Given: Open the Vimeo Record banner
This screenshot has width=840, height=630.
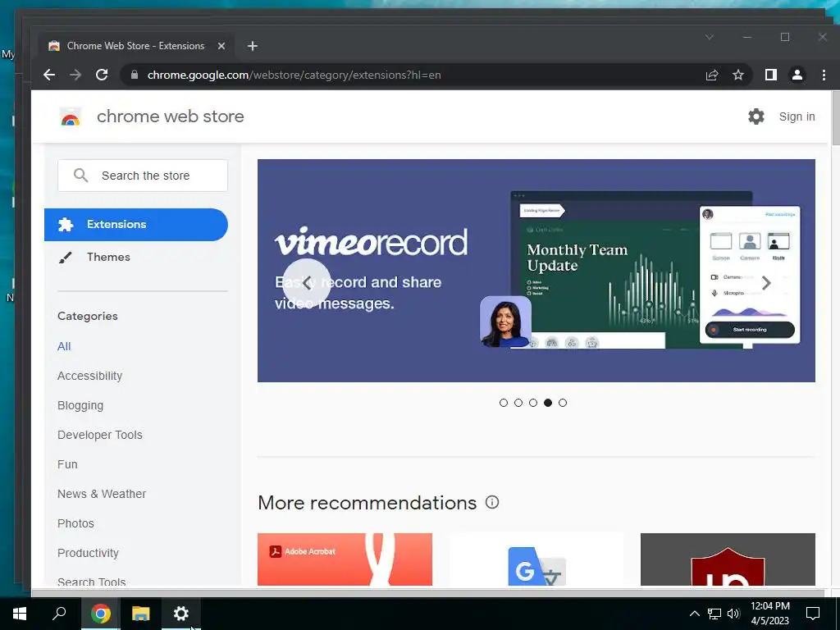Looking at the screenshot, I should 536,271.
